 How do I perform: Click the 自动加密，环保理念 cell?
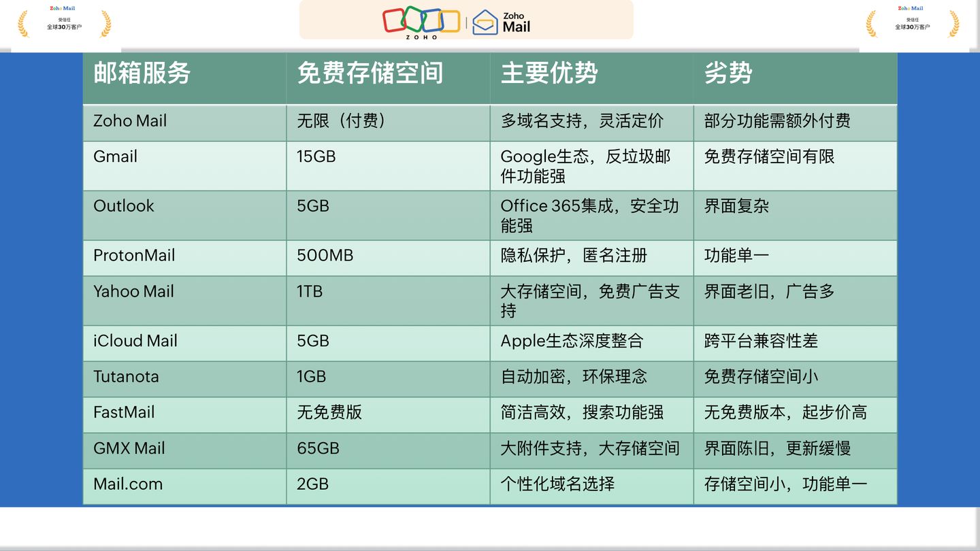[x=591, y=380]
